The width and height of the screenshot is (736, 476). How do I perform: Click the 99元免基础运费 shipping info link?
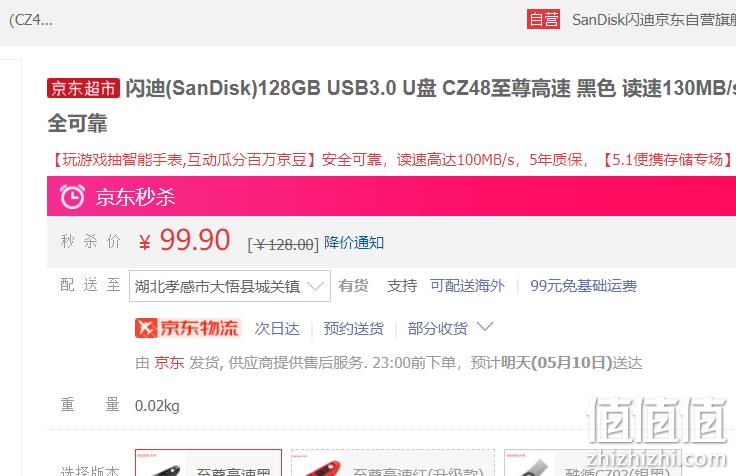tap(583, 285)
